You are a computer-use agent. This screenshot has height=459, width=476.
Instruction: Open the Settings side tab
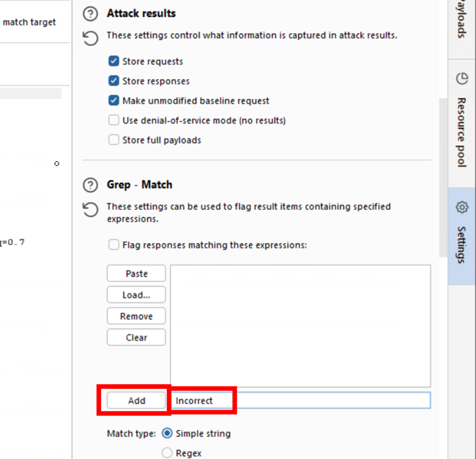coord(462,236)
